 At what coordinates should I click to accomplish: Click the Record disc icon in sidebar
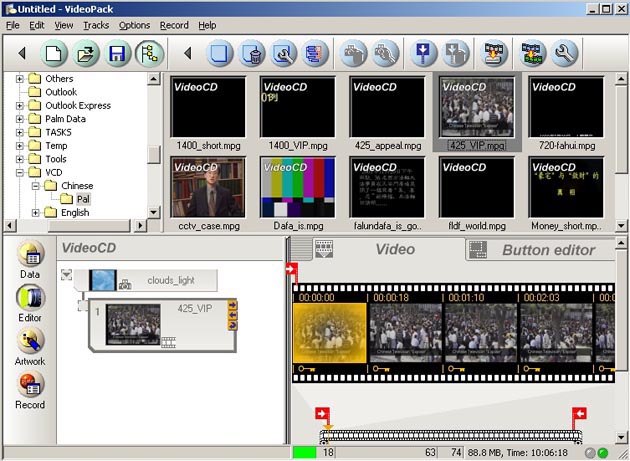click(x=30, y=388)
